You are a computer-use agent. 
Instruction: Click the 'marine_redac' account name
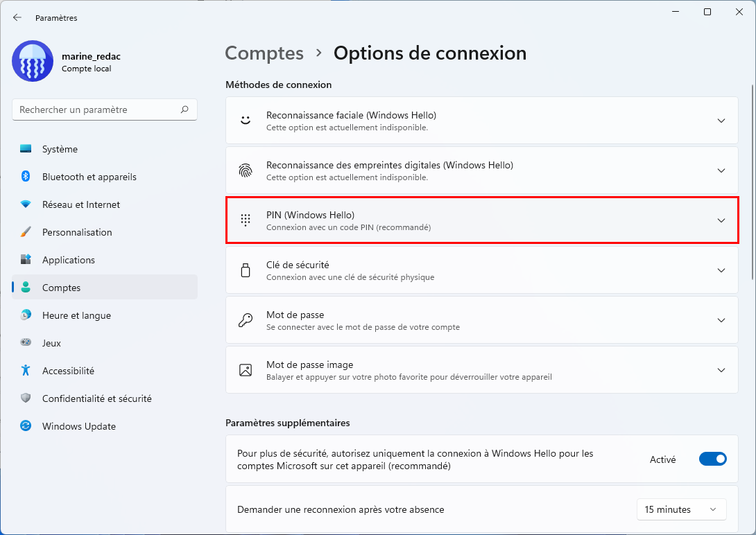click(x=91, y=56)
